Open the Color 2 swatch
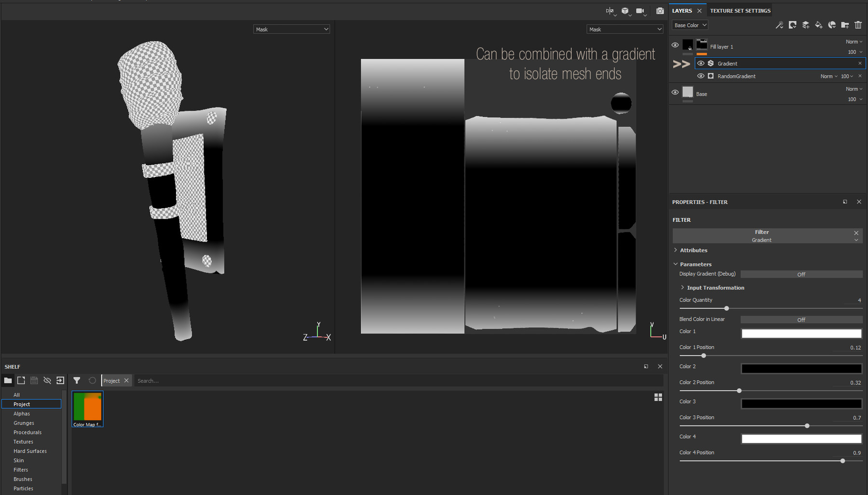Image resolution: width=868 pixels, height=495 pixels. [x=801, y=368]
